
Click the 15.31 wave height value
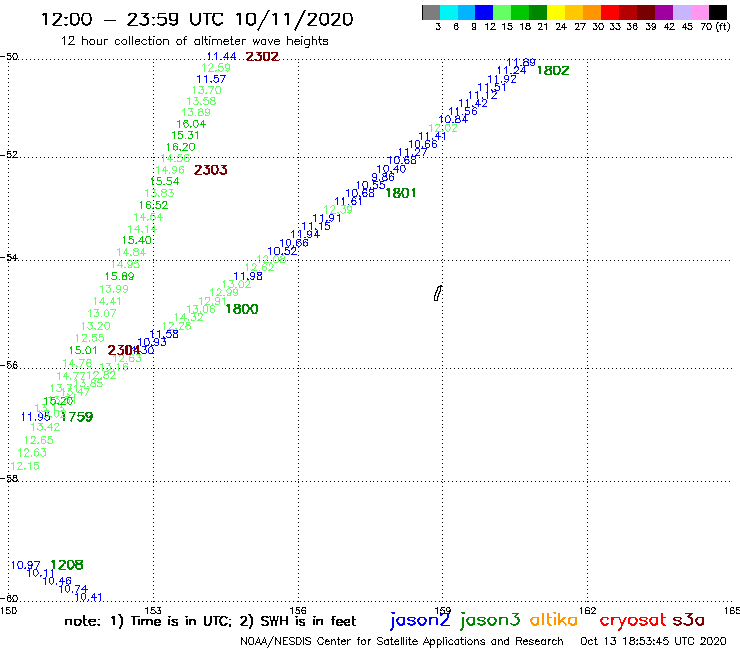coord(185,135)
